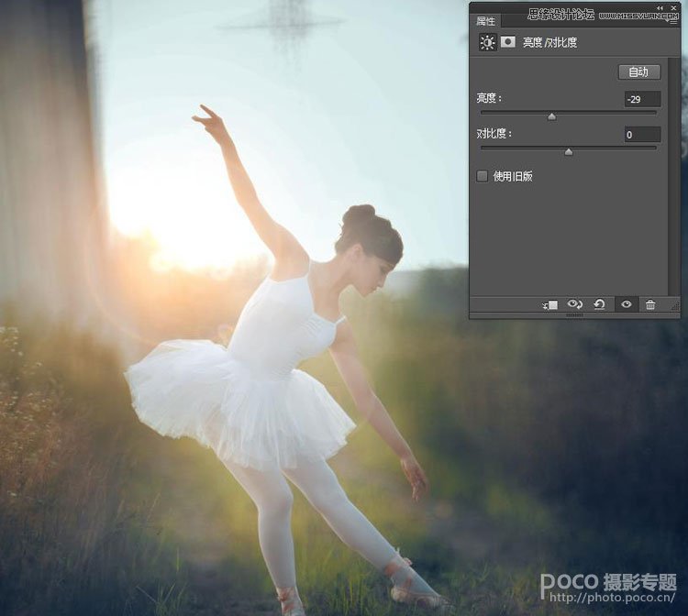This screenshot has height=616, width=688.
Task: Enable the 使用旧版 (Use Legacy) checkbox
Action: [x=483, y=176]
